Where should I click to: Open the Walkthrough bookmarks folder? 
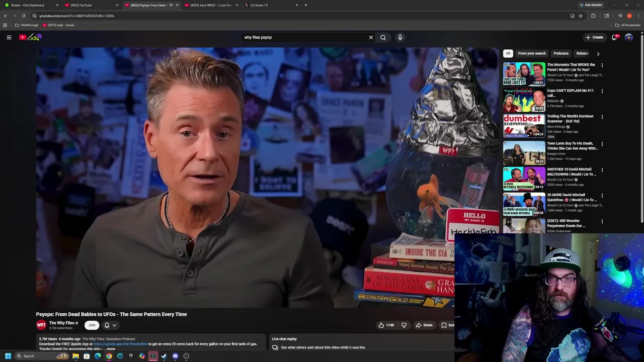click(27, 25)
